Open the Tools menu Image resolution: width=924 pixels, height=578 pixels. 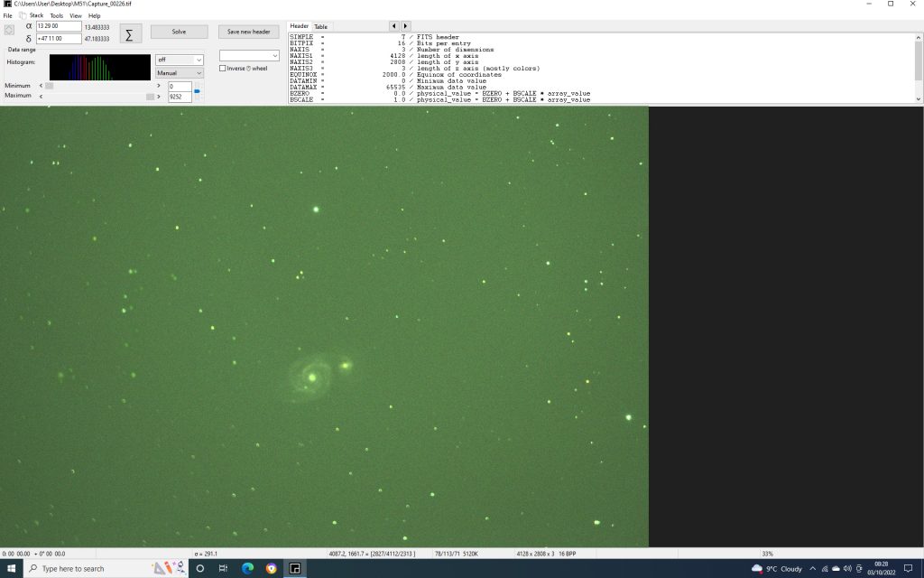click(x=57, y=16)
